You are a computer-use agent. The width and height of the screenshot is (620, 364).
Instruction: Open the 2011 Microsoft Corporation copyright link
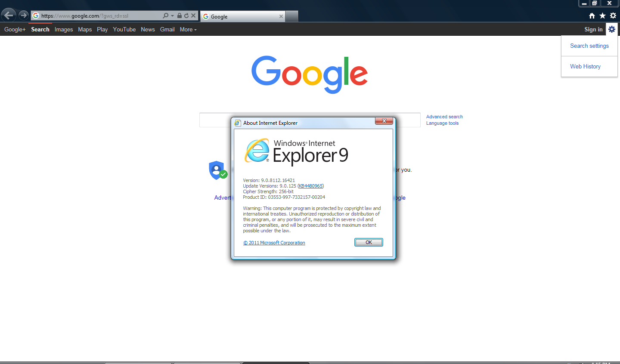pyautogui.click(x=274, y=243)
